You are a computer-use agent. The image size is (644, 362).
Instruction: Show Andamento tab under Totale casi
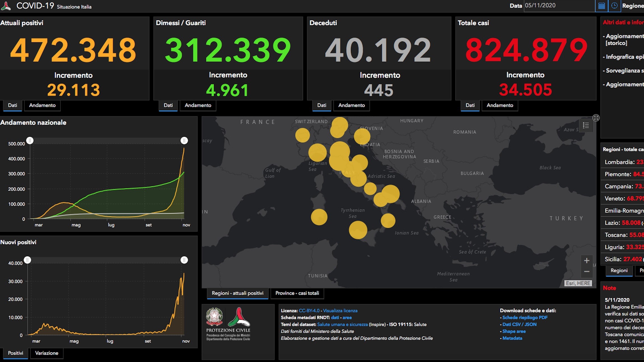coord(500,105)
